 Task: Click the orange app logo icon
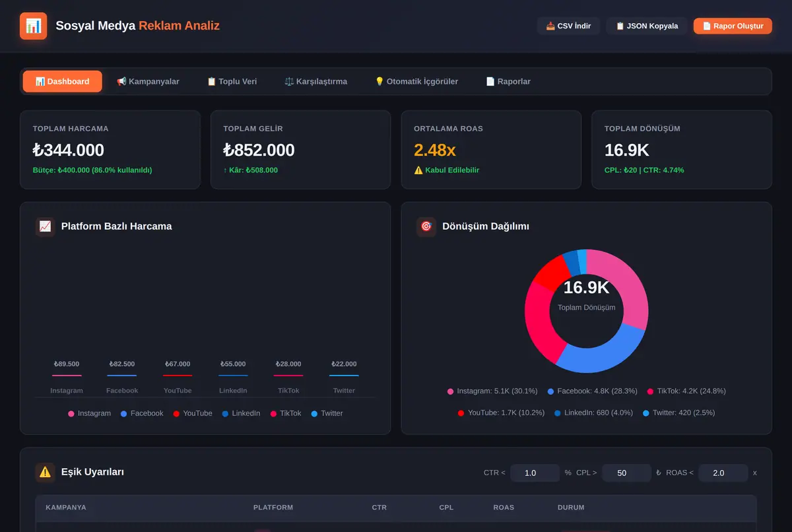[x=33, y=26]
